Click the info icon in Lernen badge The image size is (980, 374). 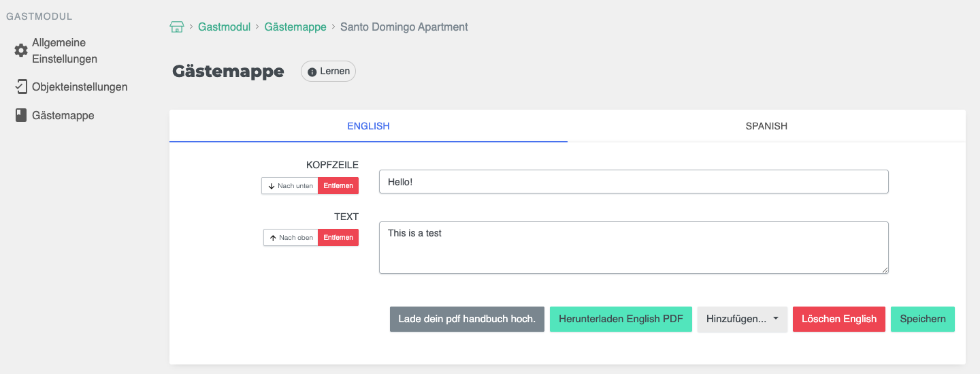pyautogui.click(x=312, y=72)
